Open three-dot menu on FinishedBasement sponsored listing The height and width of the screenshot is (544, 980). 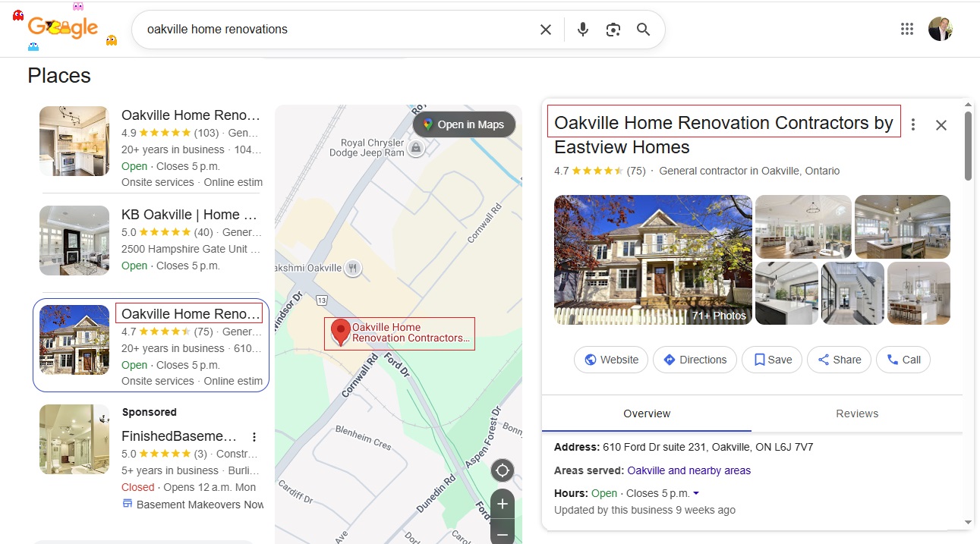coord(254,437)
